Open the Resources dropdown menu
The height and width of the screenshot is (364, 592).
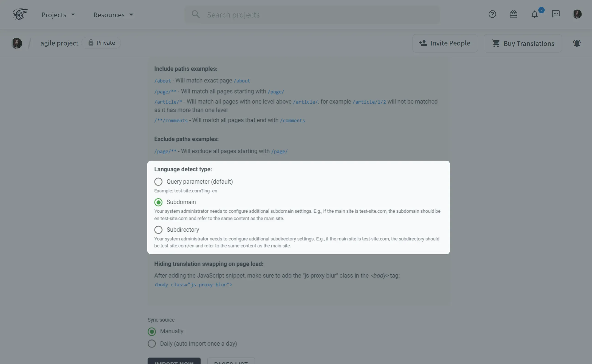(112, 14)
